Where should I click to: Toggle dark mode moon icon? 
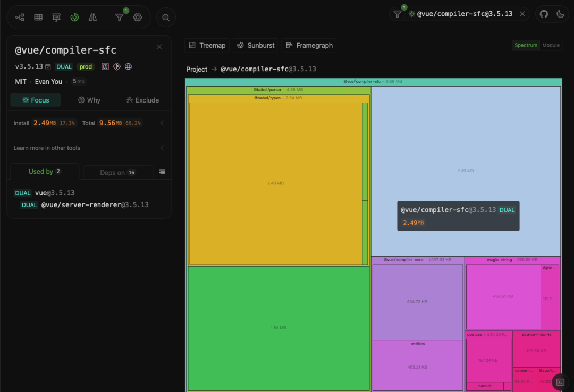pyautogui.click(x=561, y=14)
